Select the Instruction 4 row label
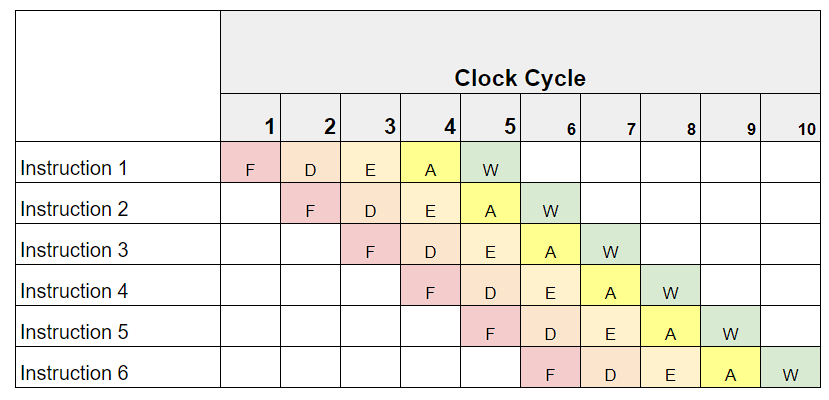 coord(75,291)
